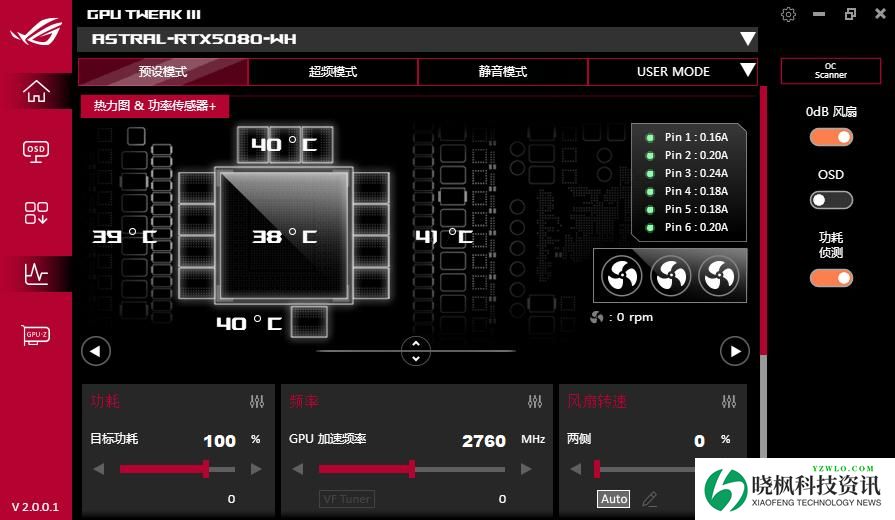This screenshot has height=520, width=895.
Task: Click the OC Scanner button
Action: pos(831,71)
